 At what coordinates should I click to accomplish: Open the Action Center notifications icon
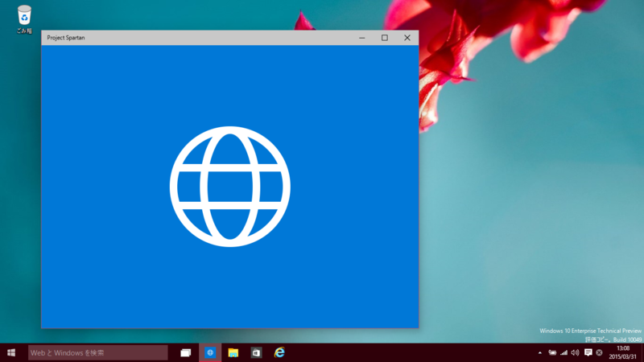(588, 352)
